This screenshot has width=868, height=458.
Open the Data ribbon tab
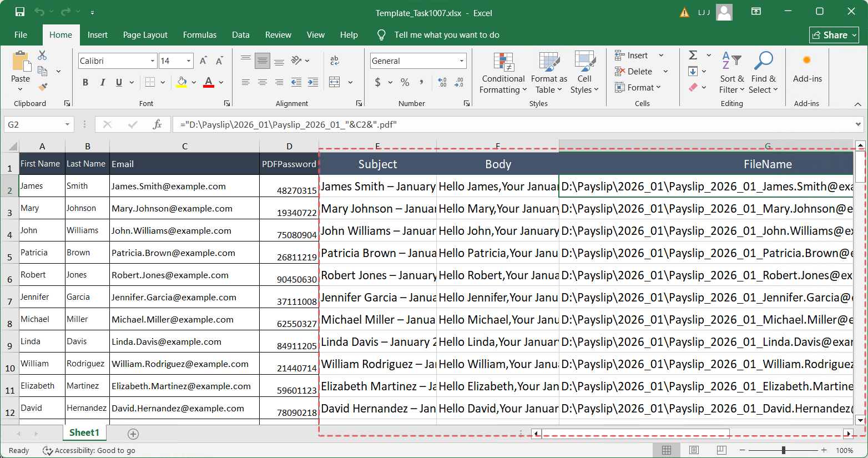241,34
